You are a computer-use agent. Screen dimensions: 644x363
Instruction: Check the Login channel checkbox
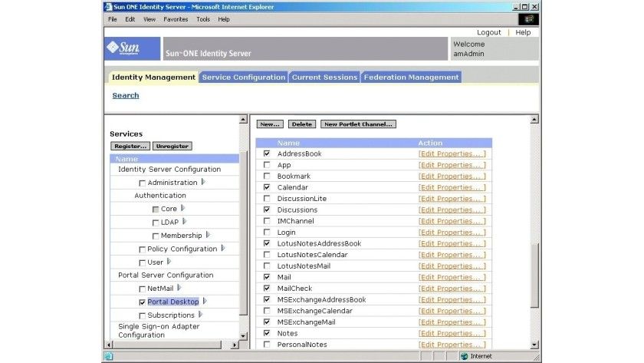[x=267, y=232]
